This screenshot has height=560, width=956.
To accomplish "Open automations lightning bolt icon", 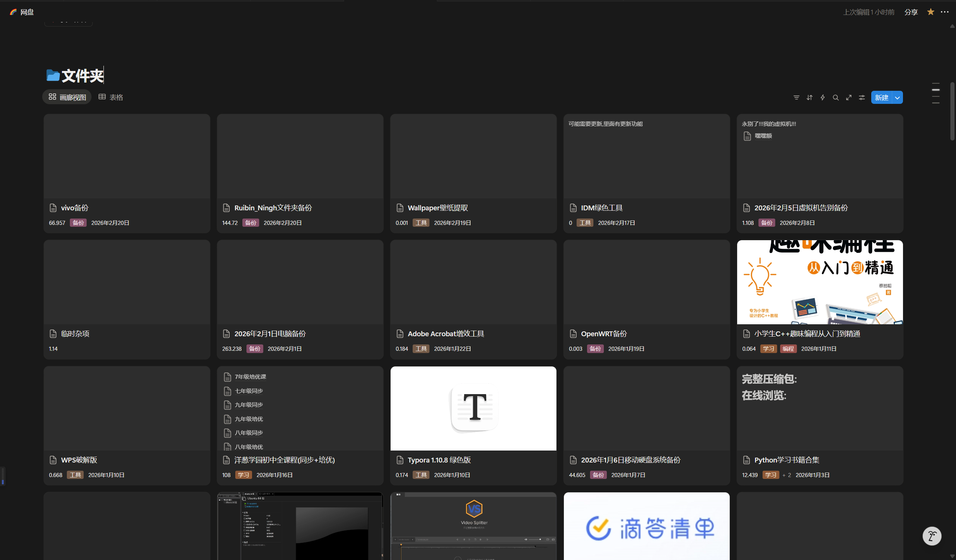I will point(822,98).
